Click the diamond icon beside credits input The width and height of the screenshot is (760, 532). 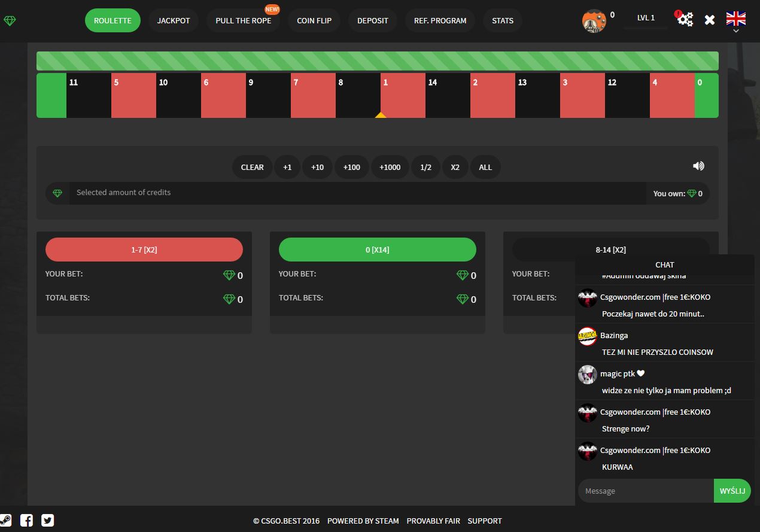point(57,193)
